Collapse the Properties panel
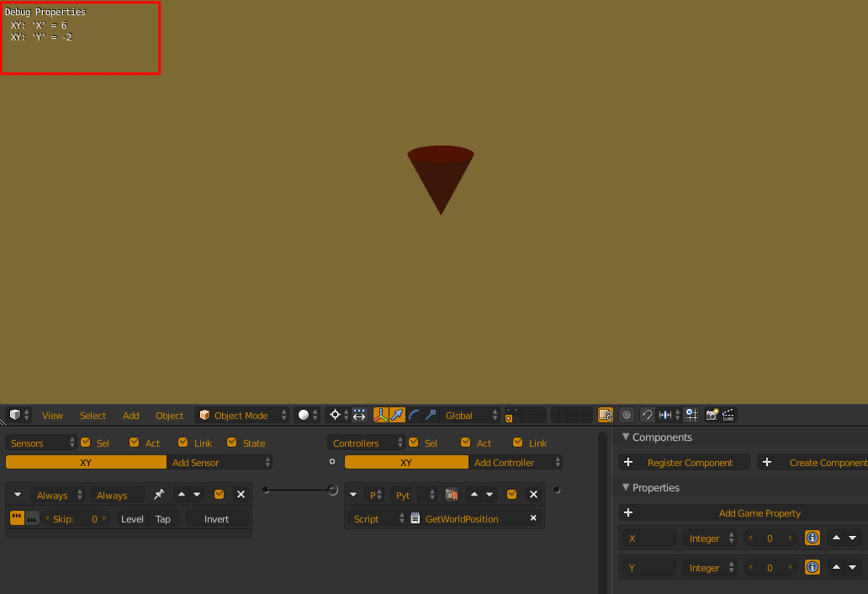The height and width of the screenshot is (594, 868). [x=626, y=487]
